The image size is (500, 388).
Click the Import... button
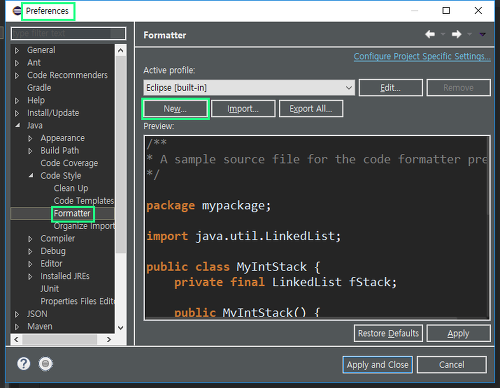[x=243, y=109]
